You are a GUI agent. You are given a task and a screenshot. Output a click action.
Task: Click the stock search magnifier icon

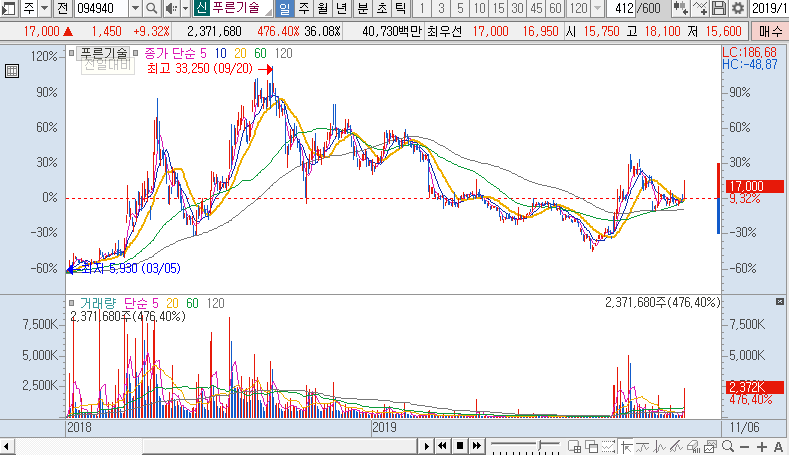click(x=151, y=8)
